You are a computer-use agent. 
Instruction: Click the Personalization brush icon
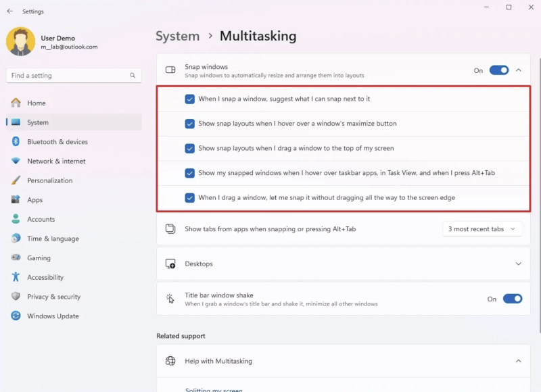pos(16,180)
